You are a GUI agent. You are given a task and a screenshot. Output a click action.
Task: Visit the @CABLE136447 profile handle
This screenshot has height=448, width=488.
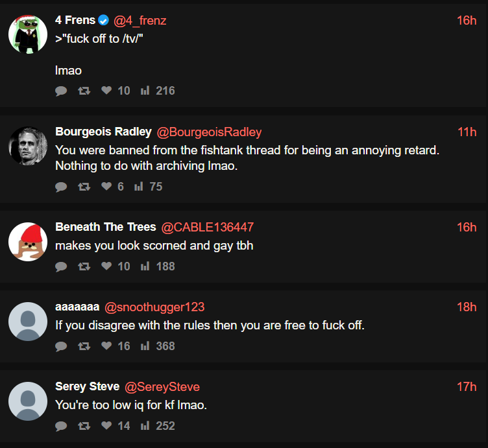coord(208,227)
